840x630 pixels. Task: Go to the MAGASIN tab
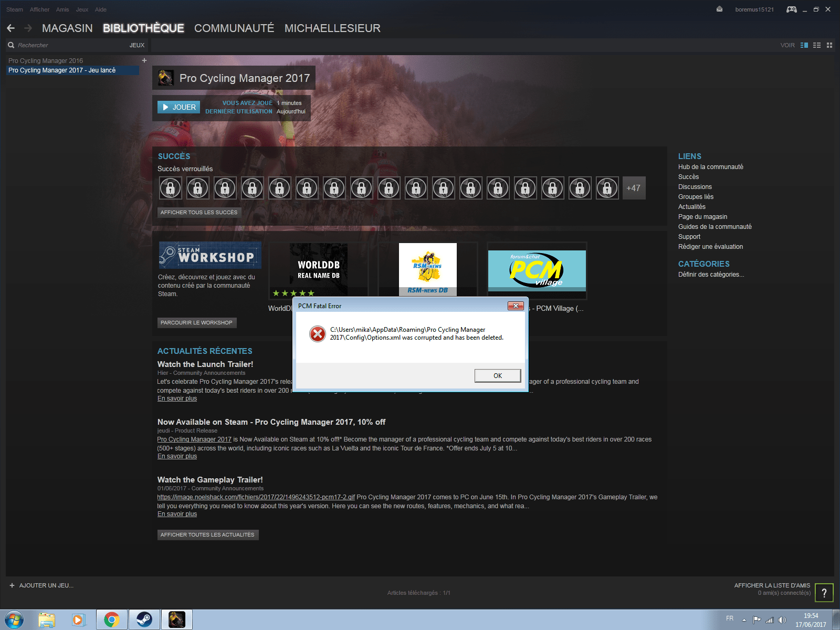coord(67,28)
